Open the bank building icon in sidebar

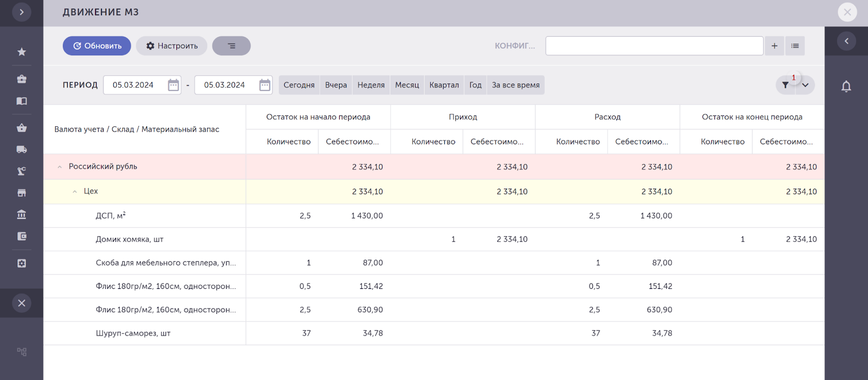22,215
